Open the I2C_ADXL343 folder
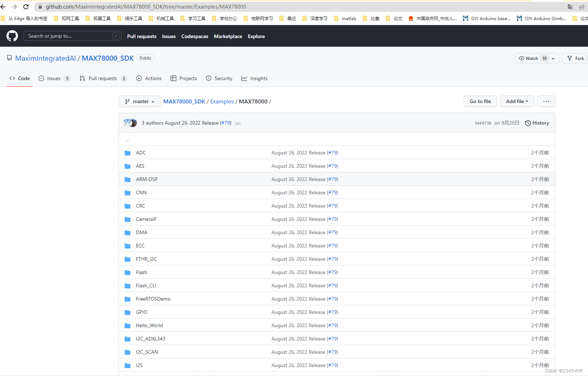 coord(151,339)
